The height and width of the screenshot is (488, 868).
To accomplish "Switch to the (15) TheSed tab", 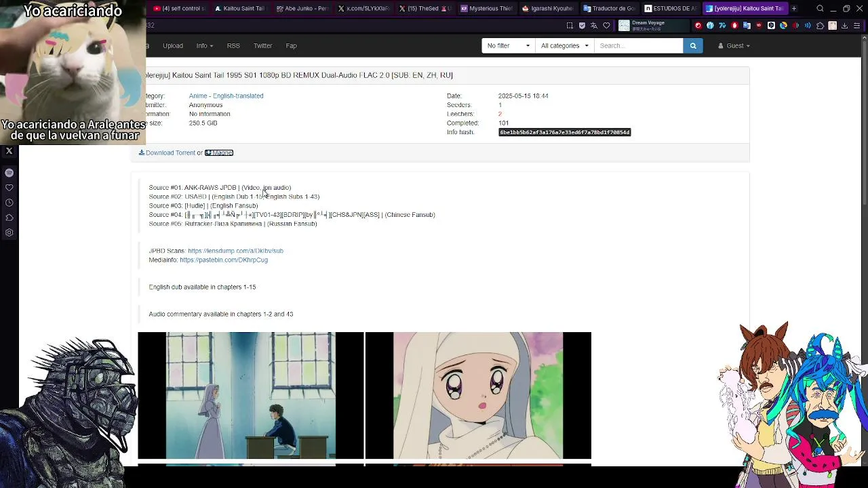I will click(424, 8).
